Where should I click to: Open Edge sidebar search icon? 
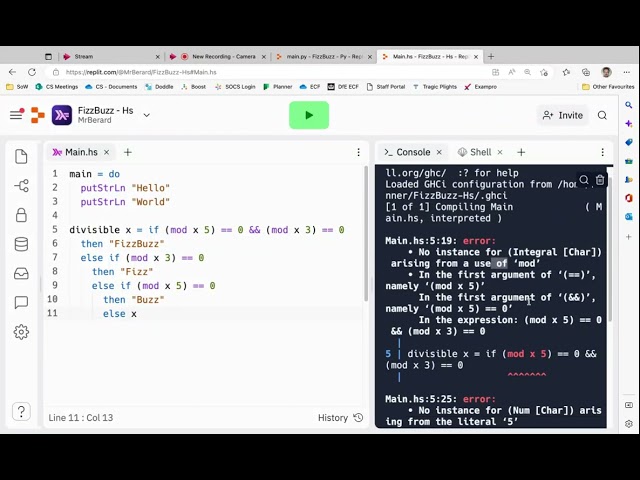click(x=629, y=105)
